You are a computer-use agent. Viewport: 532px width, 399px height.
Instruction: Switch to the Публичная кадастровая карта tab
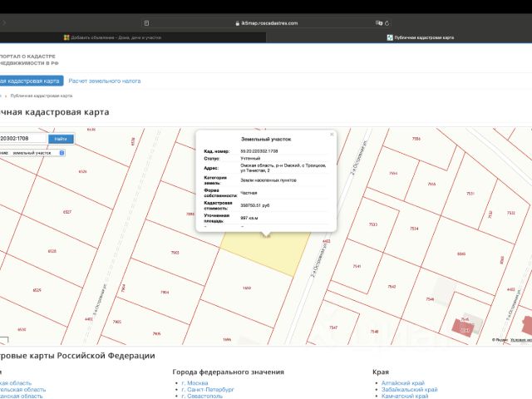(421, 37)
